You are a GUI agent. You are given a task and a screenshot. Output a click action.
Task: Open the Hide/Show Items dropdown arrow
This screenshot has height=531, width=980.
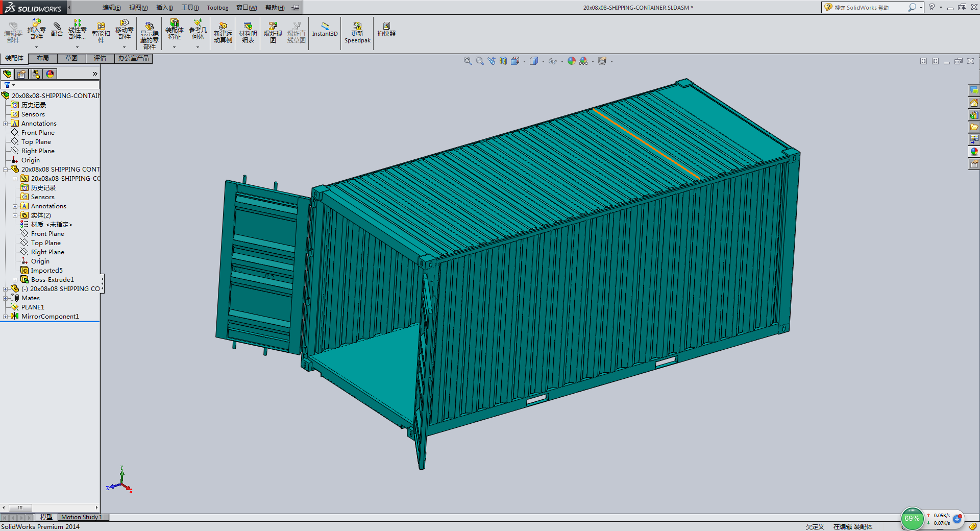[562, 61]
